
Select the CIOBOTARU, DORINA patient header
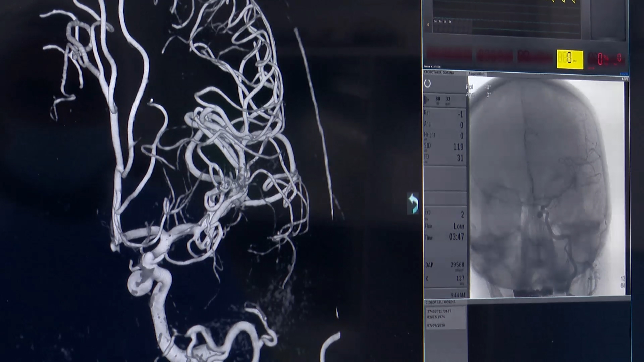coord(439,73)
